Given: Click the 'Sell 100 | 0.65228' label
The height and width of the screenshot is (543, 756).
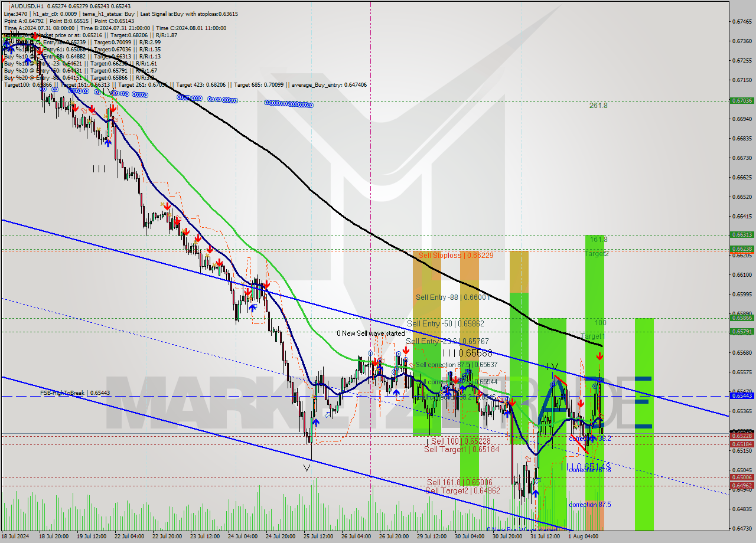Looking at the screenshot, I should [x=461, y=441].
